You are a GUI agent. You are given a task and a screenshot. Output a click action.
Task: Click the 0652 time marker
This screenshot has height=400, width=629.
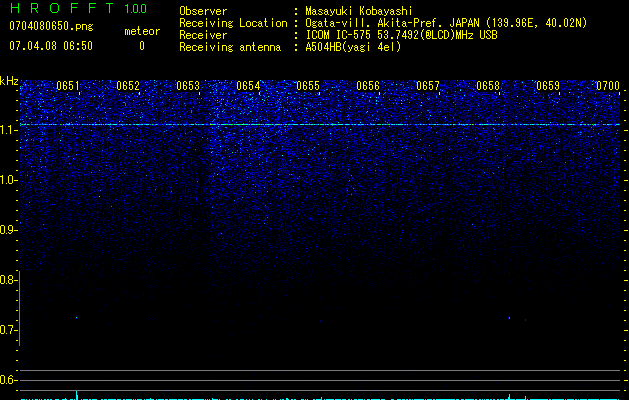(x=128, y=86)
